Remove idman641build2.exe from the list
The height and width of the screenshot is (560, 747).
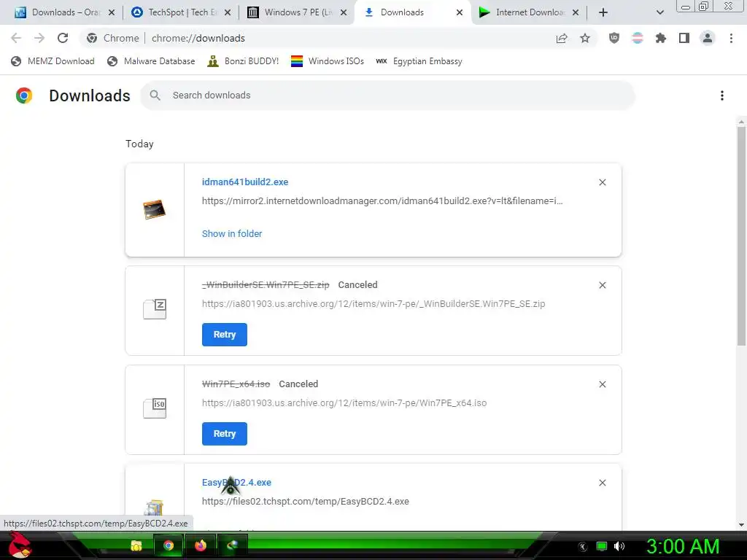point(602,182)
